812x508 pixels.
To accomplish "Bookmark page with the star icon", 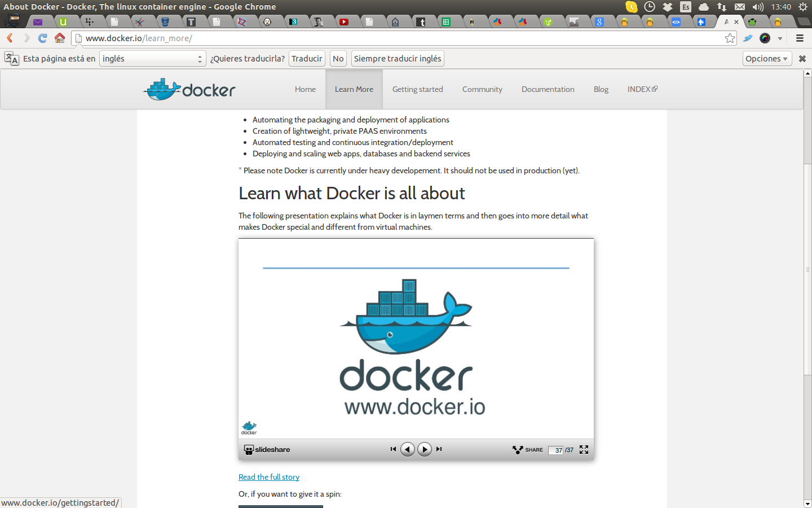I will tap(730, 38).
